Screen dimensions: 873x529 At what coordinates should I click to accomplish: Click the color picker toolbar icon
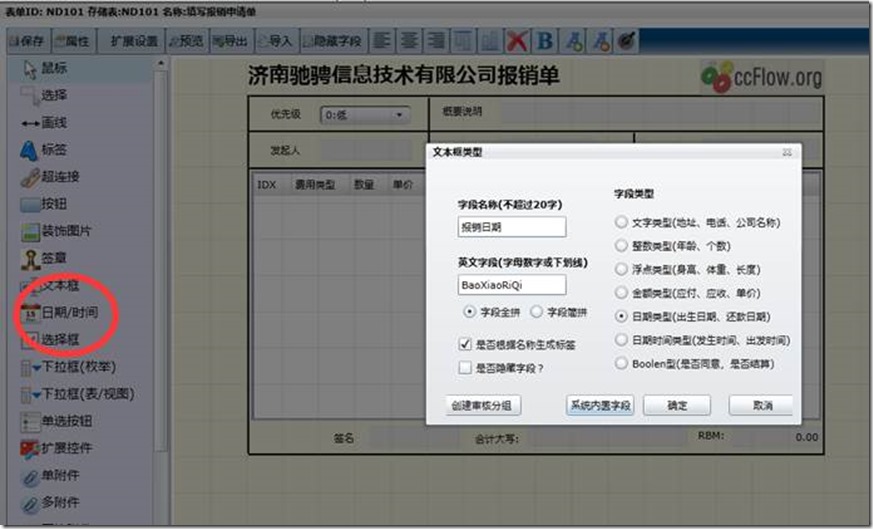click(x=626, y=41)
